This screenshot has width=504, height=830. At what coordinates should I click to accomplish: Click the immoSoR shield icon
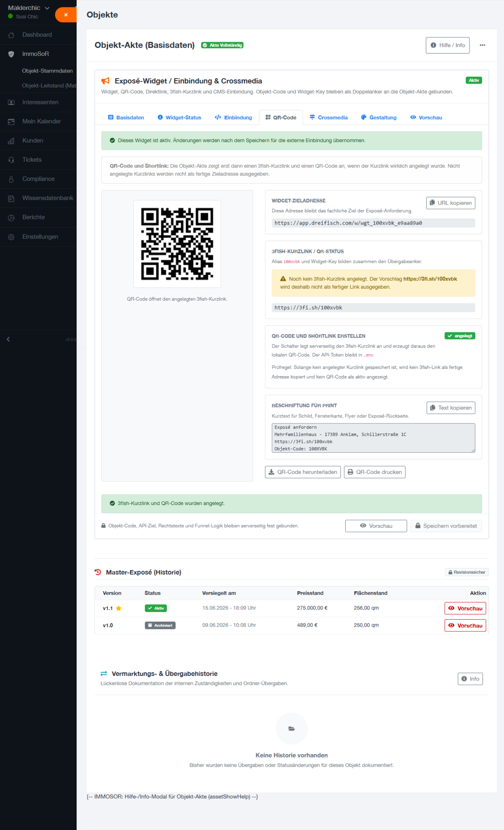(x=11, y=54)
